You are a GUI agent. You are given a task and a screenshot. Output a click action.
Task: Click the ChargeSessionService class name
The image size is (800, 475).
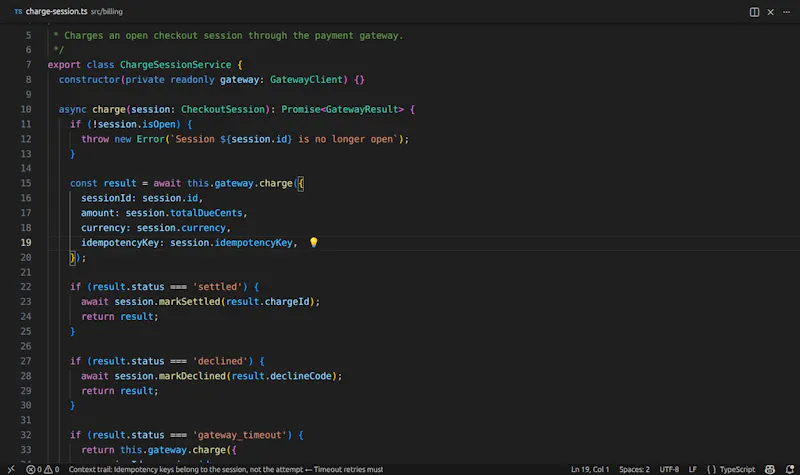pyautogui.click(x=176, y=65)
